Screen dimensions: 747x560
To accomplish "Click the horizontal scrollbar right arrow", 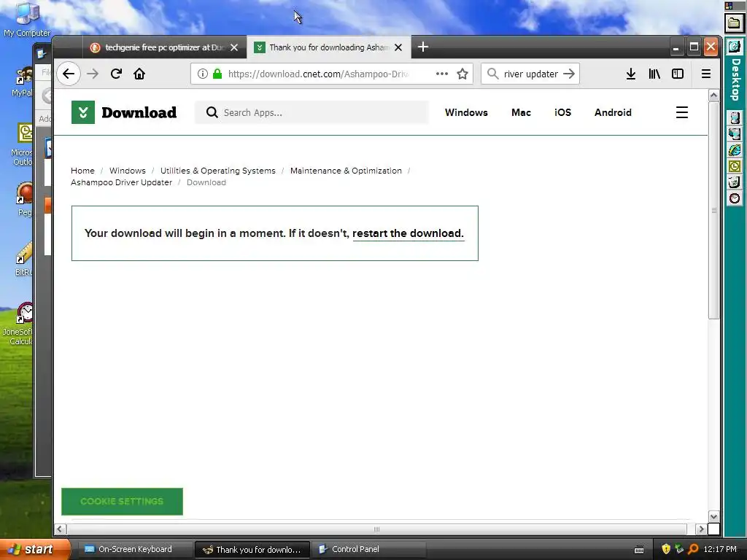I will tap(701, 529).
